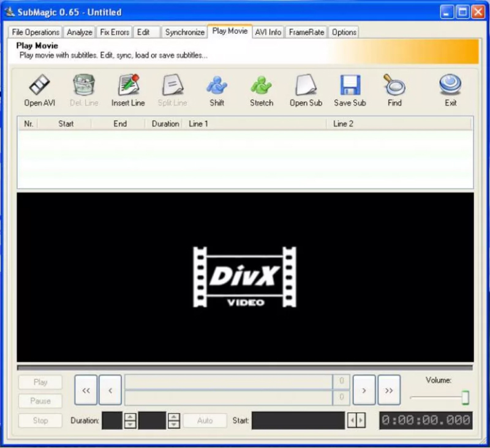Minimize the SubMagic window

(447, 12)
